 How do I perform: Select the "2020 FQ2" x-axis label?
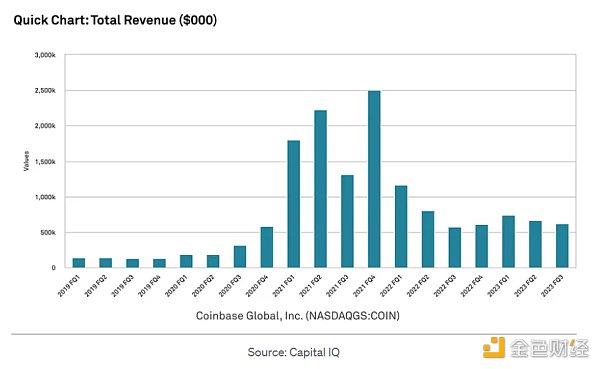(x=203, y=286)
